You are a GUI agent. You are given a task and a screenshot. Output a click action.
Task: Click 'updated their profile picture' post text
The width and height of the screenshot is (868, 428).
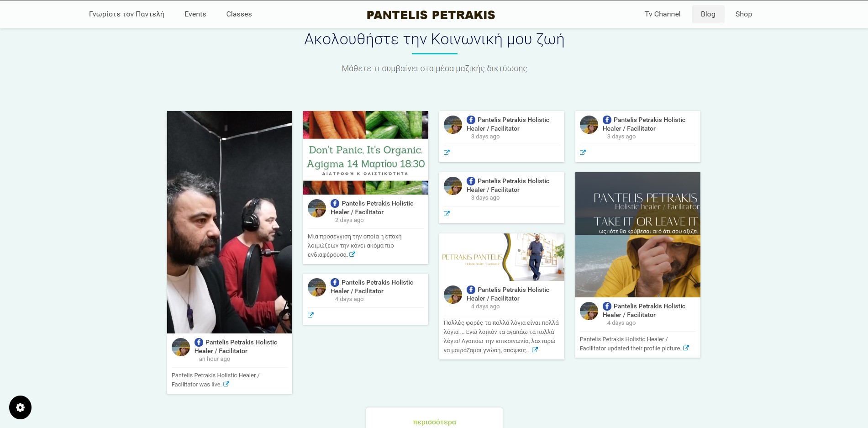tap(631, 343)
